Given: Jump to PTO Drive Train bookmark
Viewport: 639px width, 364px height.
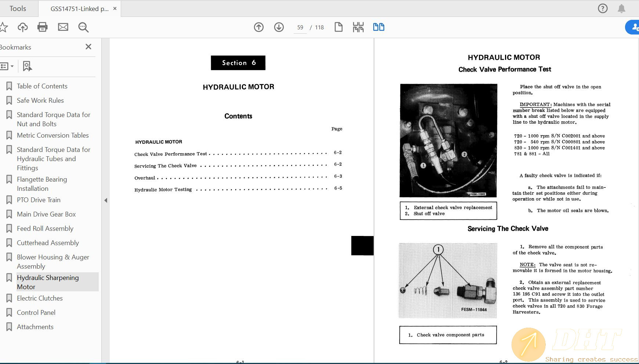Looking at the screenshot, I should pos(39,200).
